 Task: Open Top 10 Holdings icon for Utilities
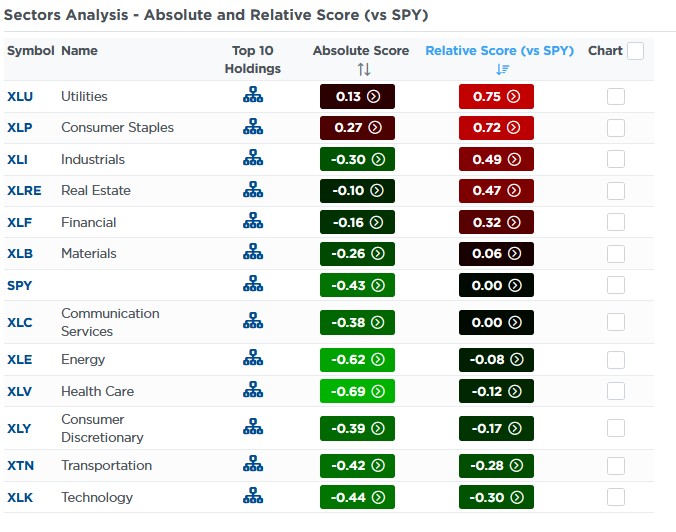(252, 97)
